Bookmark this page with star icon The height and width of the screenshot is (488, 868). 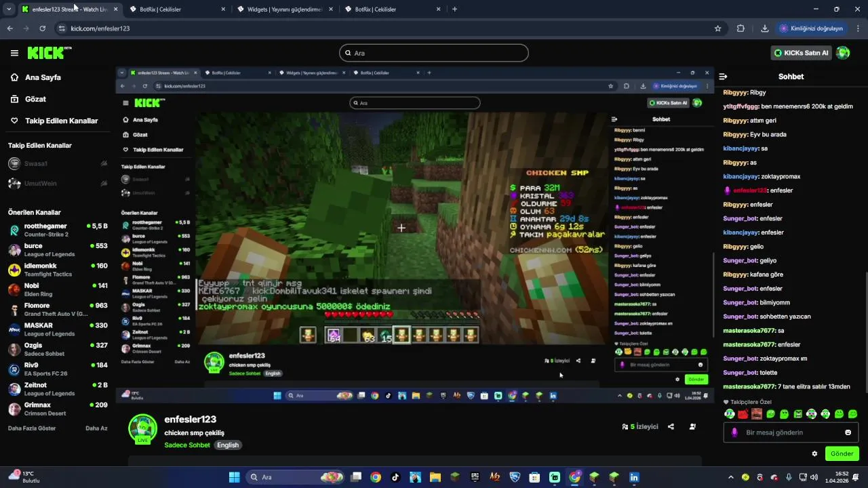(717, 28)
